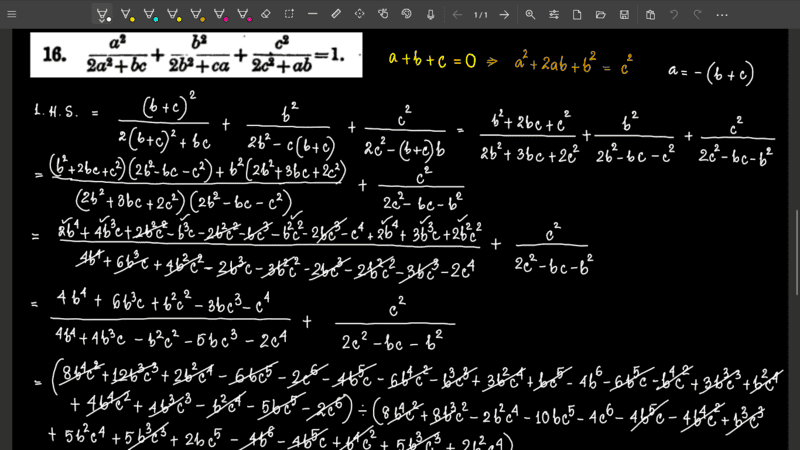The width and height of the screenshot is (800, 450).
Task: Open the adjustment sliders settings icon
Action: pos(554,15)
